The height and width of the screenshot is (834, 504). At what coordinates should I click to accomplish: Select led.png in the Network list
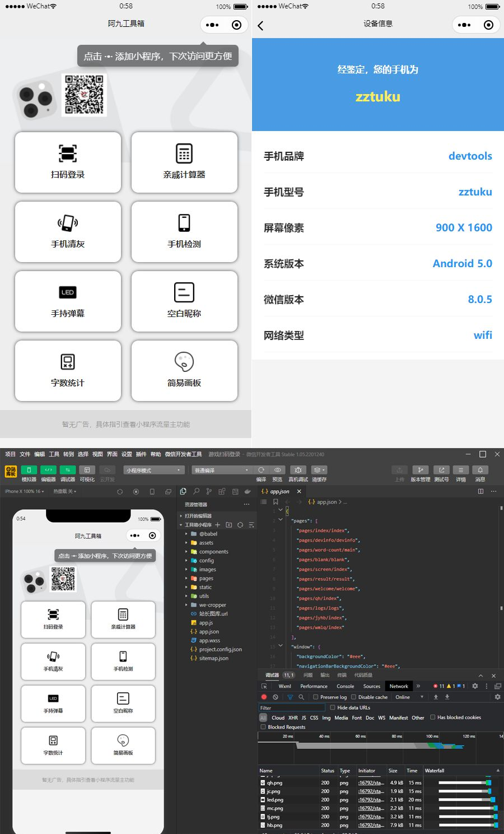(x=275, y=800)
